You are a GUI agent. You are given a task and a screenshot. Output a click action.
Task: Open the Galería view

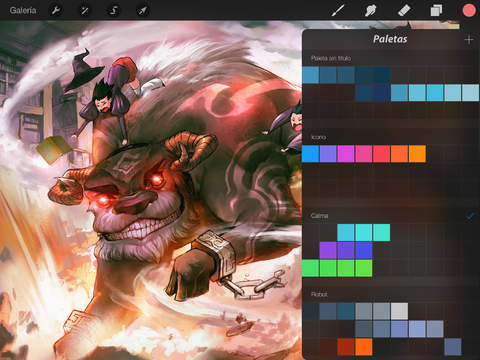pos(23,10)
